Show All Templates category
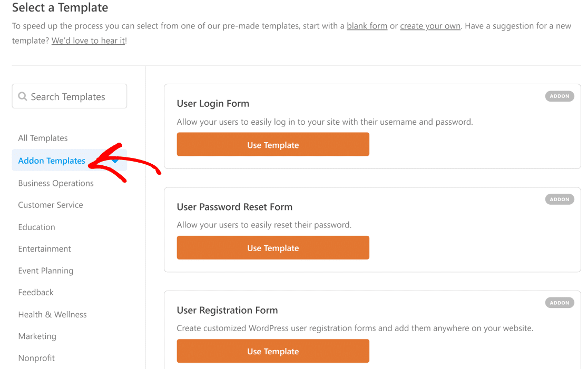 tap(43, 138)
